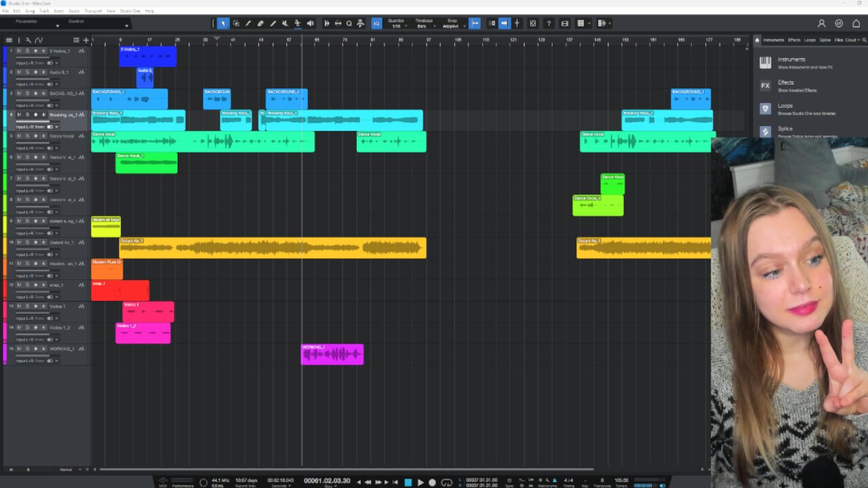Click the timeline ruler at bar 97

429,40
